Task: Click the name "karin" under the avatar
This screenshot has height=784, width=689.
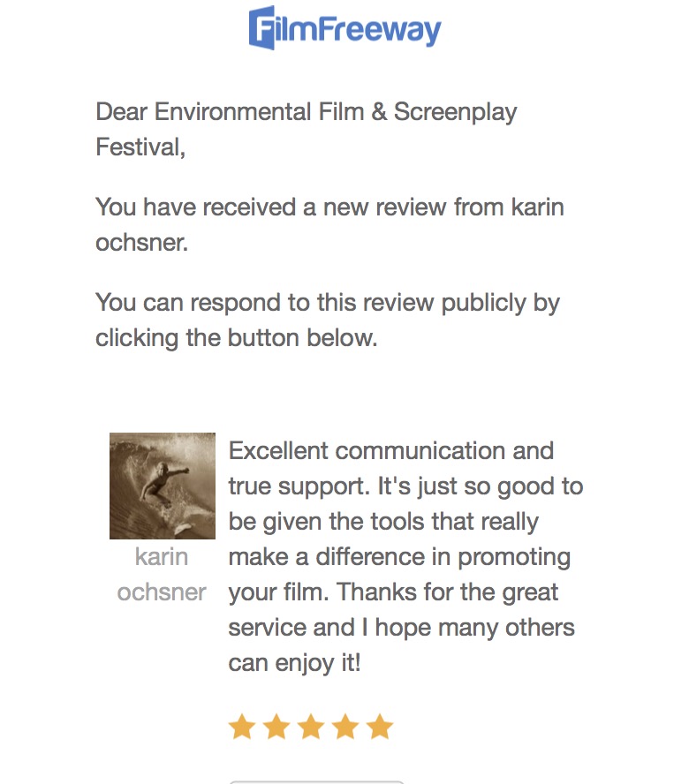Action: [x=162, y=557]
